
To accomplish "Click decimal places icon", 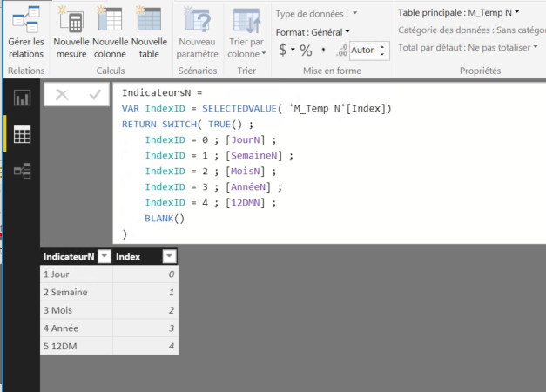I will (341, 51).
